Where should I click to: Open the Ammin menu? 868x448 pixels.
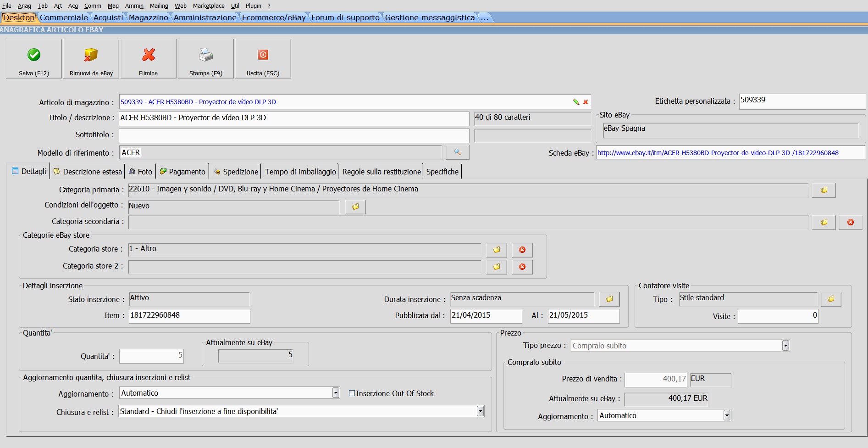[134, 6]
